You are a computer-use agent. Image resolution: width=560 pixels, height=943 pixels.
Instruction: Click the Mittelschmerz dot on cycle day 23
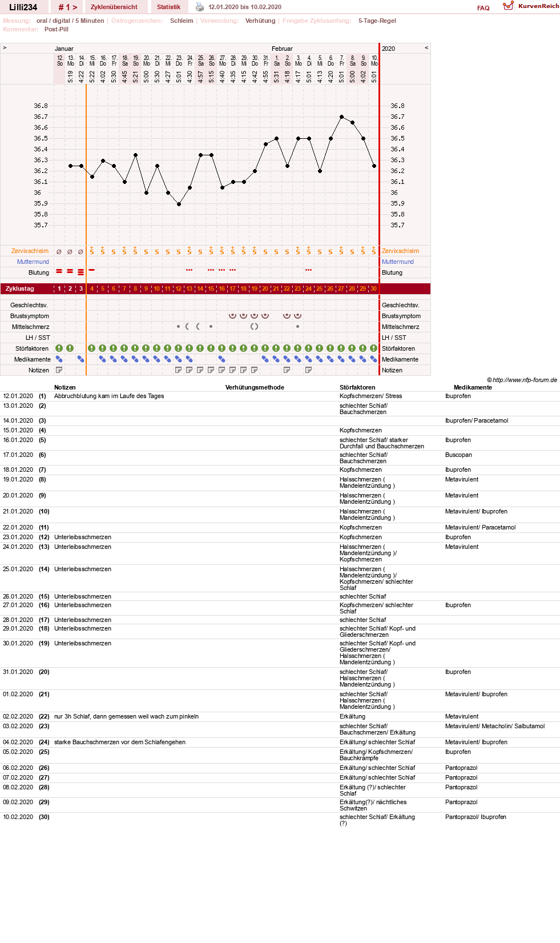[297, 327]
